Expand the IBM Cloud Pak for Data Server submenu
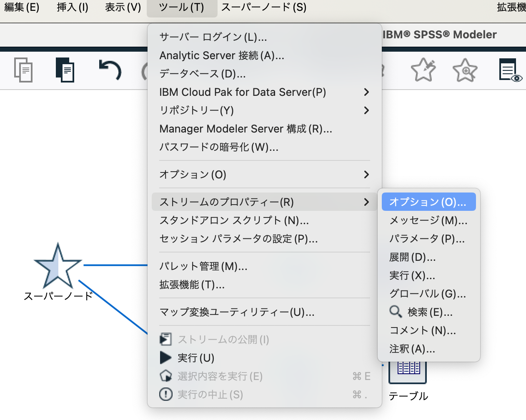The height and width of the screenshot is (420, 526). point(243,92)
